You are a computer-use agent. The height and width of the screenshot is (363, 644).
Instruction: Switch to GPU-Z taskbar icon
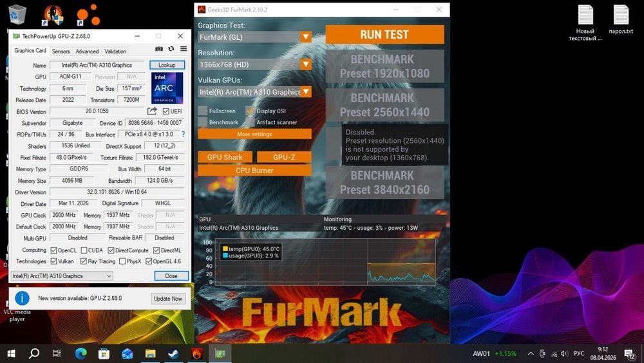pyautogui.click(x=220, y=353)
